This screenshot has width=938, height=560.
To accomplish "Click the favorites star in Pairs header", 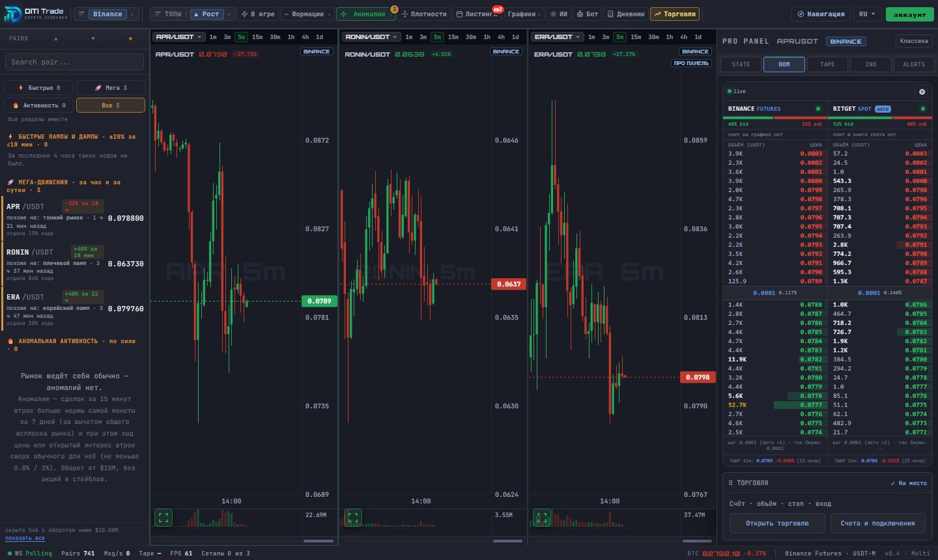I will coord(130,38).
